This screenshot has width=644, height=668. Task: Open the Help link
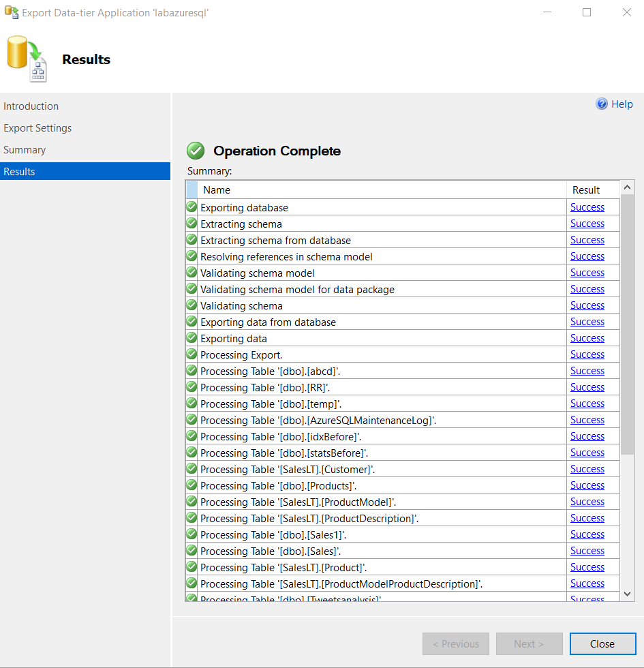[622, 104]
